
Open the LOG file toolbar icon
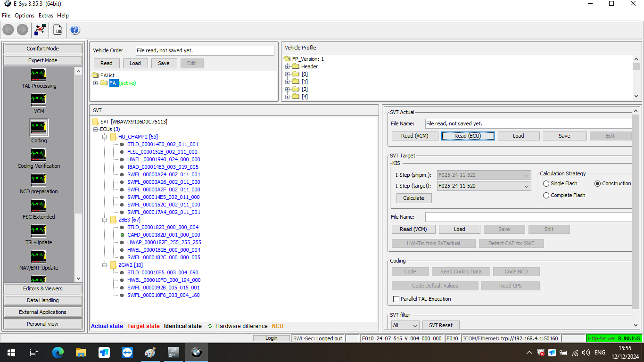58,30
